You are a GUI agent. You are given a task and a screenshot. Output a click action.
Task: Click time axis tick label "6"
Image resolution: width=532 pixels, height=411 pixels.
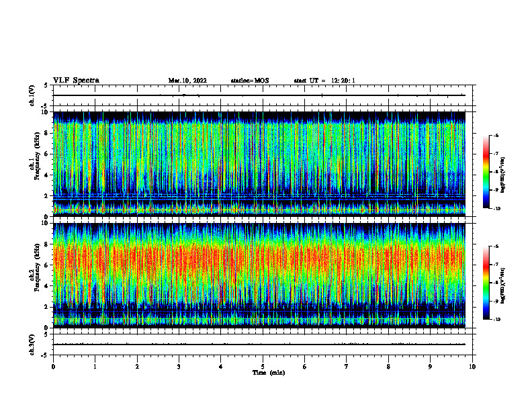point(304,367)
